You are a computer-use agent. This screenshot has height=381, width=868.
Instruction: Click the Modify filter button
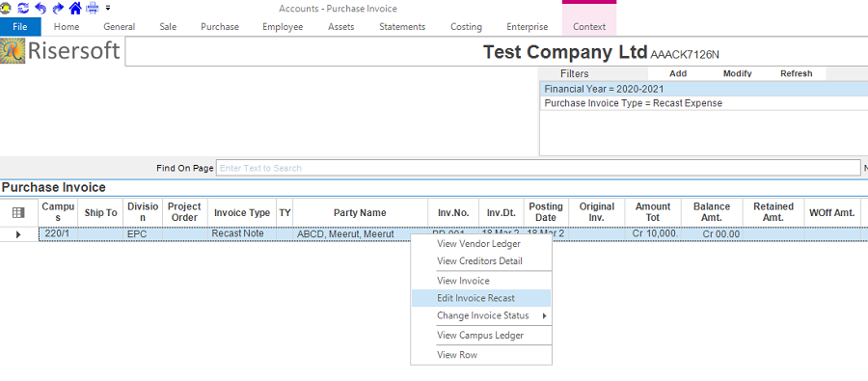tap(738, 73)
